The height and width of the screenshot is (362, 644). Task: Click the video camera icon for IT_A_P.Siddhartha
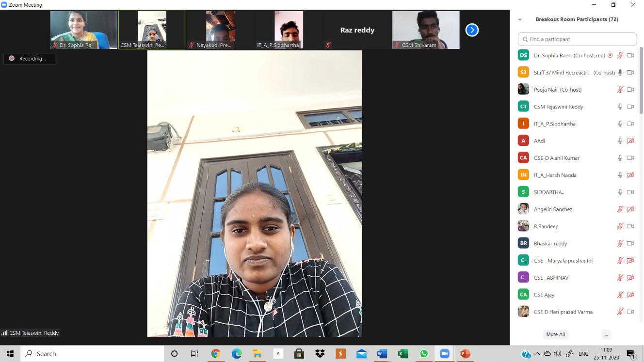[630, 124]
